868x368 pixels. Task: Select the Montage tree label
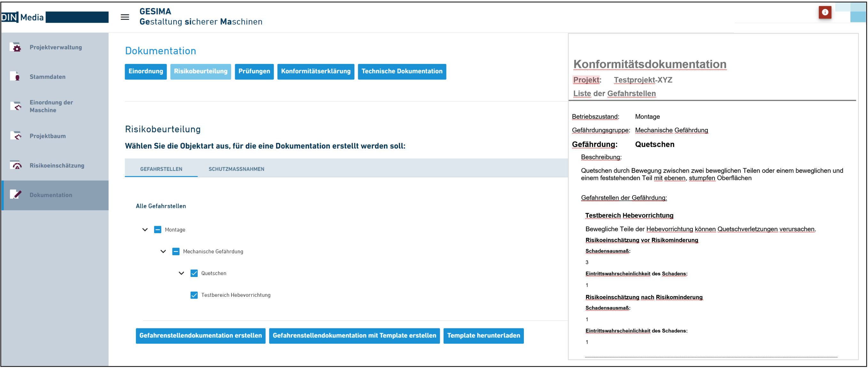pyautogui.click(x=175, y=230)
